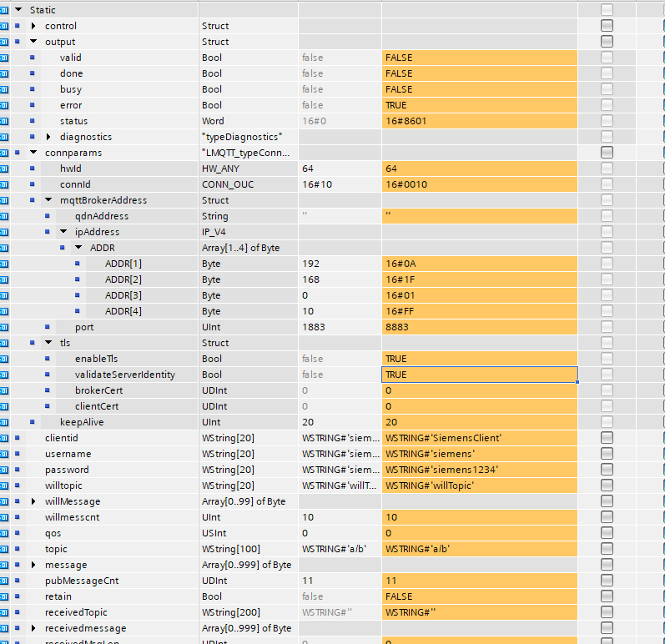
Task: Select the enableTls variable name
Action: point(96,359)
